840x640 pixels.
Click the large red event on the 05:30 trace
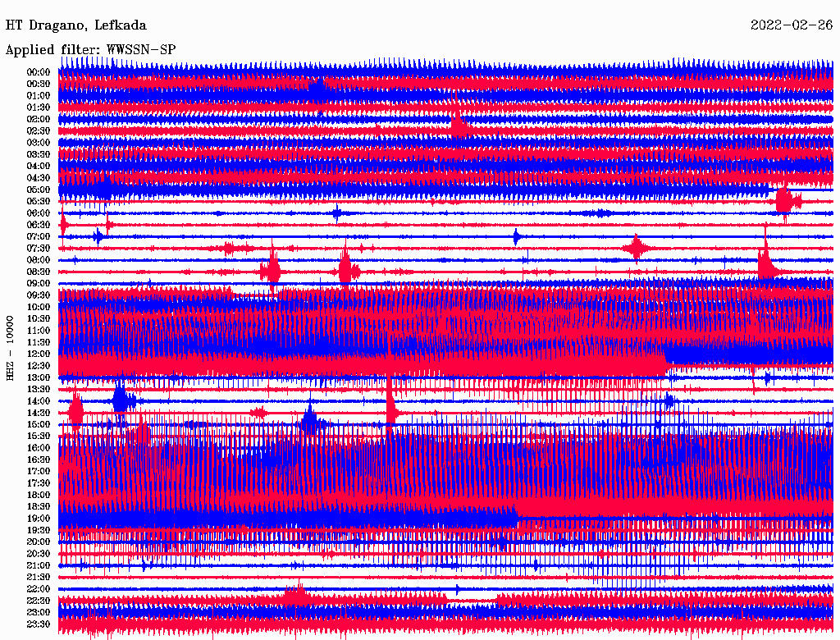[784, 201]
